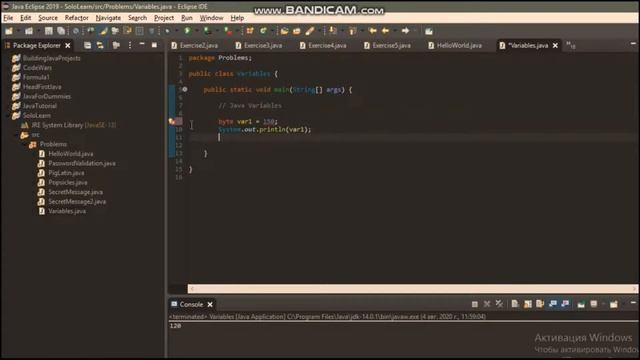Click the Save toolbar icon
The width and height of the screenshot is (640, 360).
pyautogui.click(x=49, y=31)
